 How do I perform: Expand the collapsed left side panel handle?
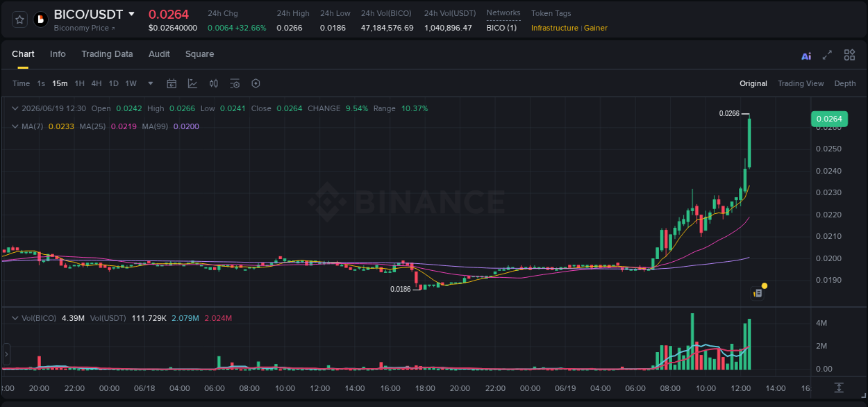pos(6,354)
